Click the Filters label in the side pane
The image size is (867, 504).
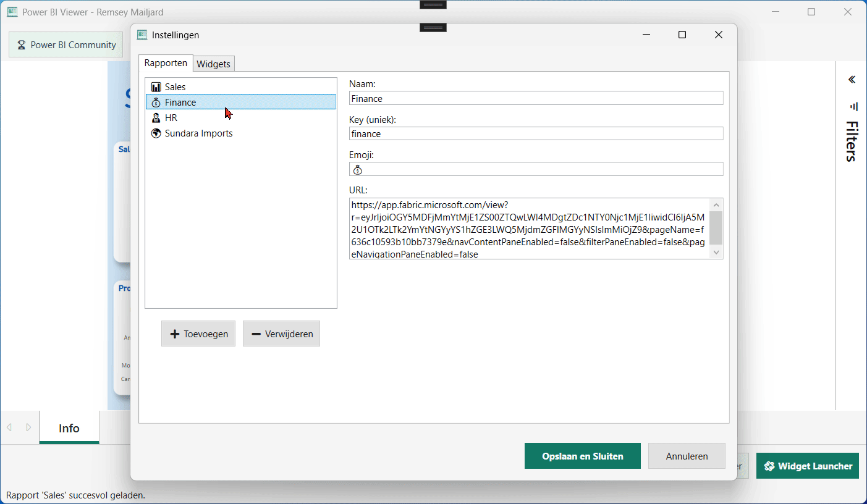click(852, 141)
